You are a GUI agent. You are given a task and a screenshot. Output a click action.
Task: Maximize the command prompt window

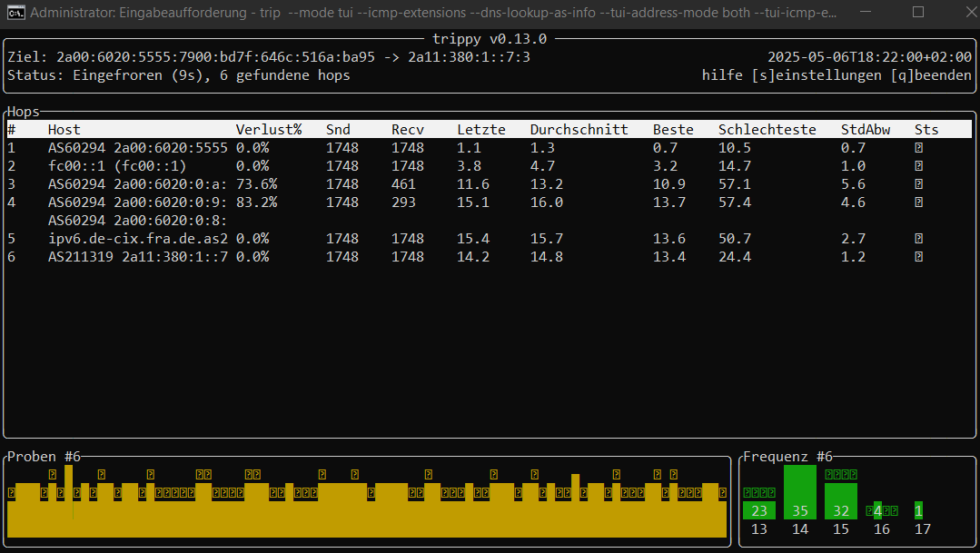click(x=918, y=12)
